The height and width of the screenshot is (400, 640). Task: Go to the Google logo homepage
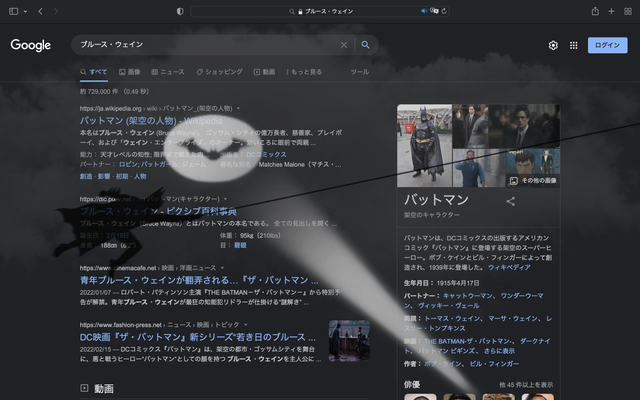pos(31,45)
